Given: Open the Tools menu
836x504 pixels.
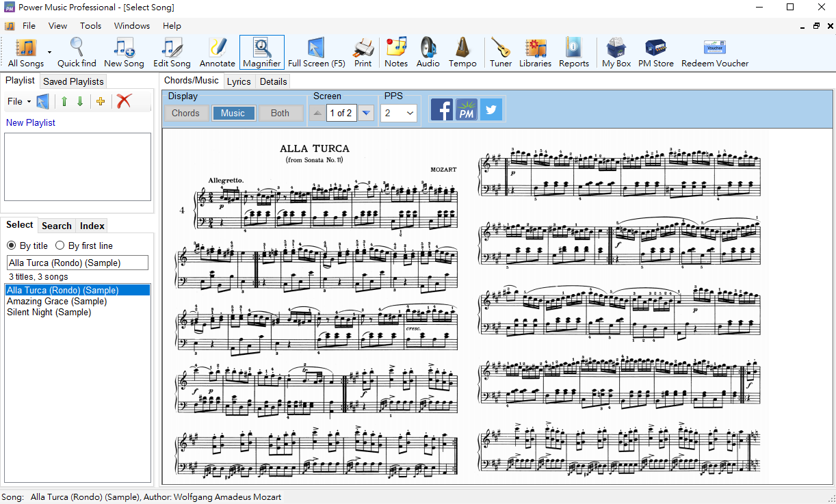Looking at the screenshot, I should (x=90, y=26).
